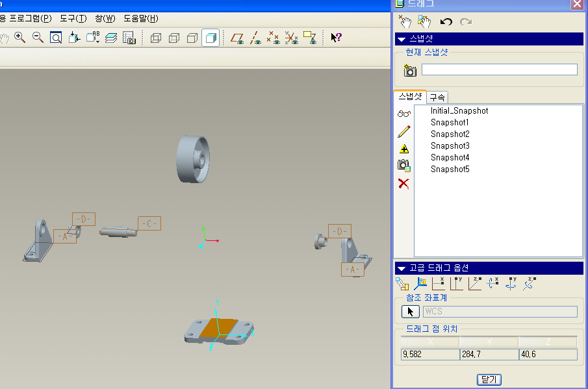The height and width of the screenshot is (389, 588).
Task: Click the body drag hand icon
Action: point(425,21)
